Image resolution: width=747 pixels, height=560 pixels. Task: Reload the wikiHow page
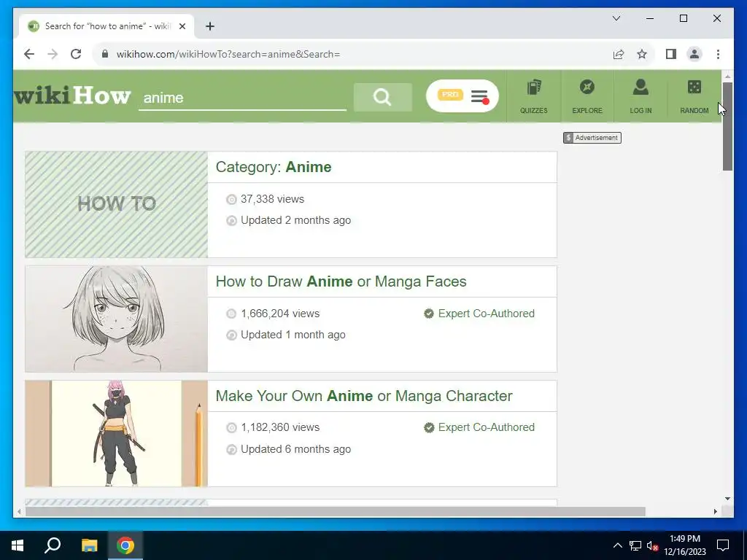(x=76, y=54)
